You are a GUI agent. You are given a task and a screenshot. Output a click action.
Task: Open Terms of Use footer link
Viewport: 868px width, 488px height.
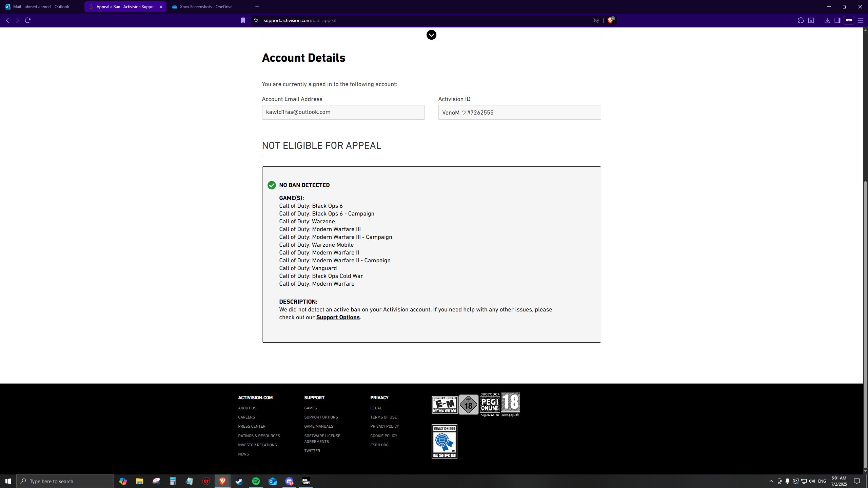383,417
